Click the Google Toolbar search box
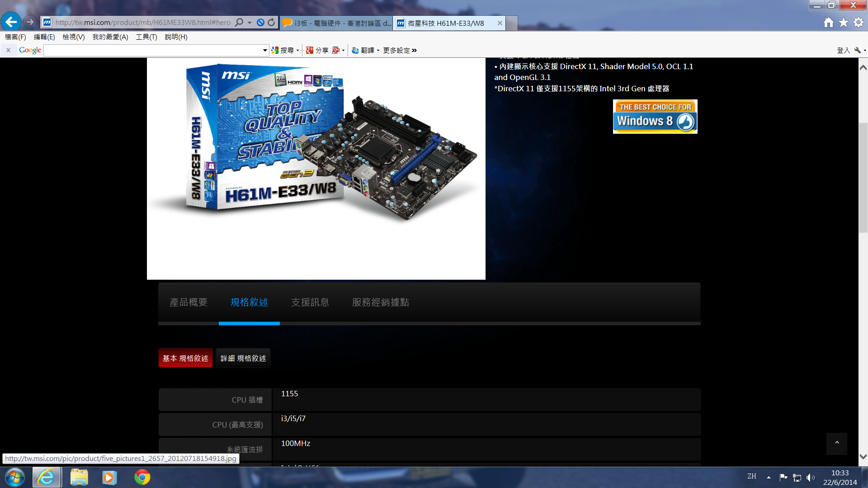This screenshot has height=488, width=868. point(153,50)
